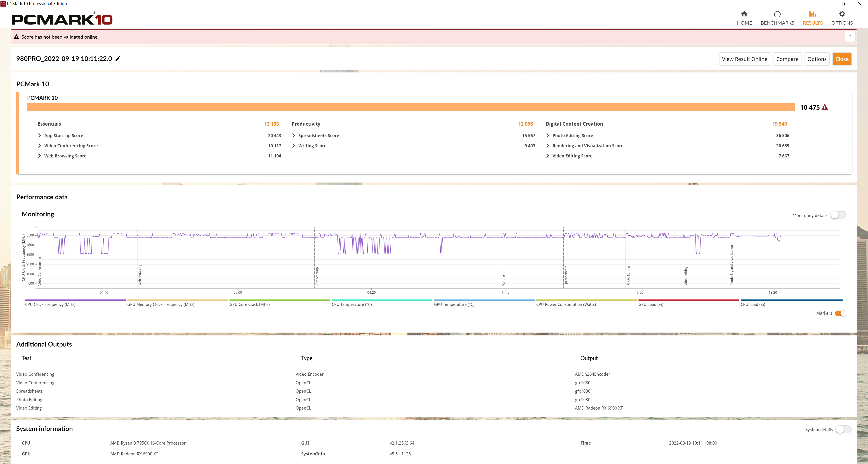
Task: Expand Writing Score
Action: [x=294, y=145]
